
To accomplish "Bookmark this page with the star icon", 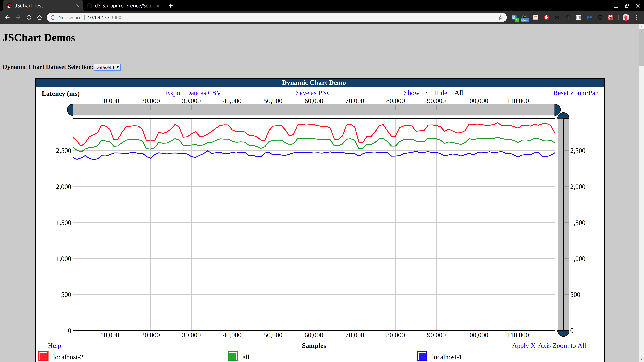I will [500, 17].
